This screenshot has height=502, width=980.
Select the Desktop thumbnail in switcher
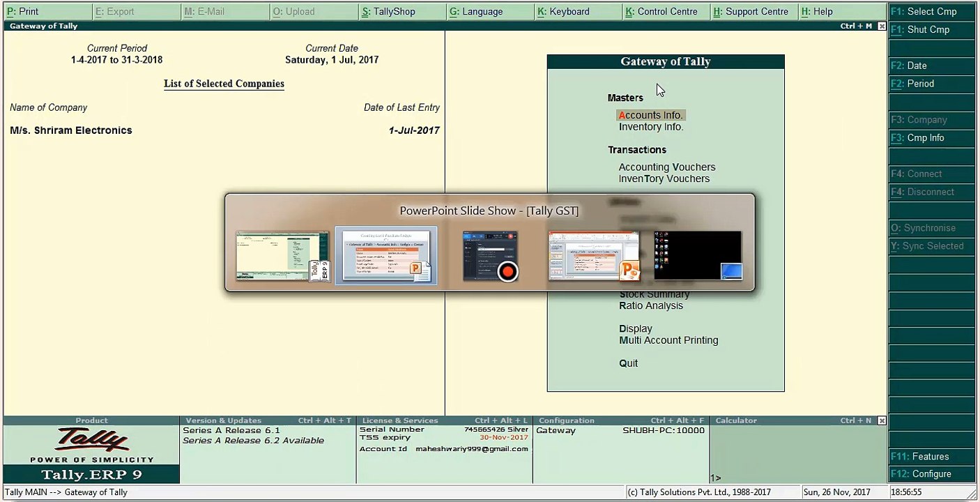coord(698,256)
